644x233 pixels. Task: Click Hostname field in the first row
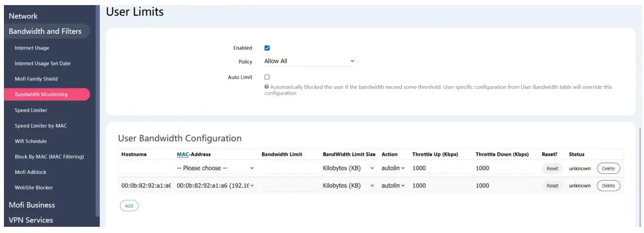click(x=146, y=168)
